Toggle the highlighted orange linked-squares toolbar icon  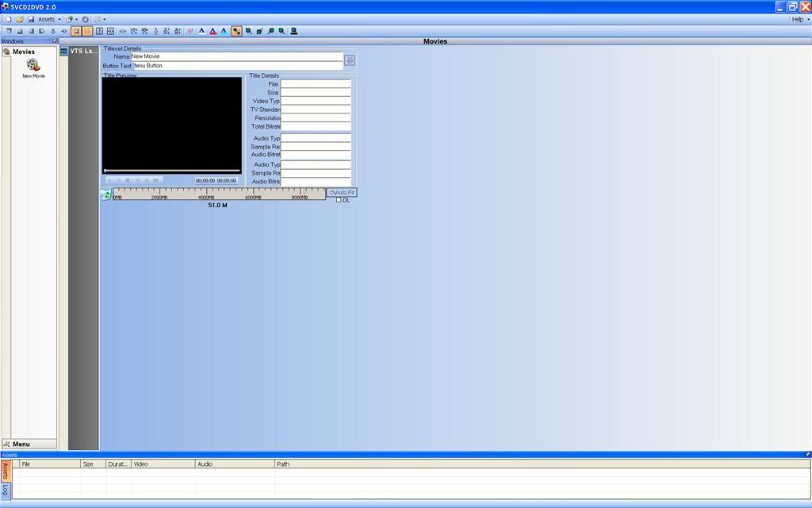click(236, 31)
